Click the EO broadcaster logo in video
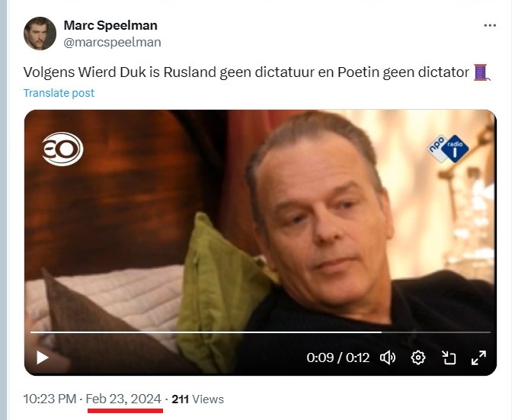 click(x=62, y=149)
